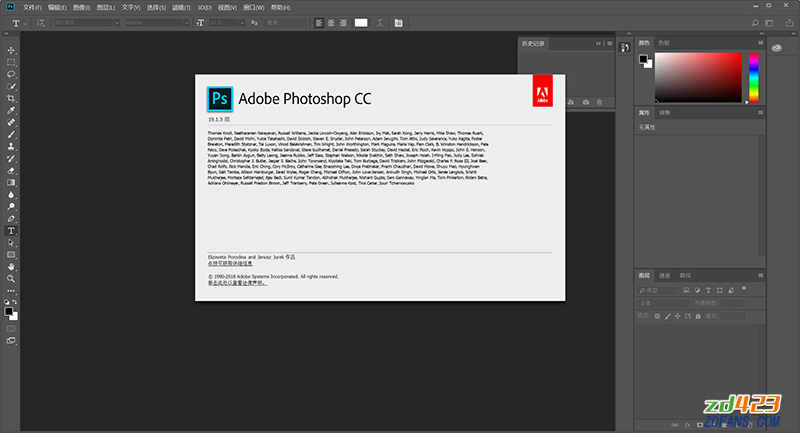
Task: Open the Creative Cloud Libraries panel icon
Action: 777,48
